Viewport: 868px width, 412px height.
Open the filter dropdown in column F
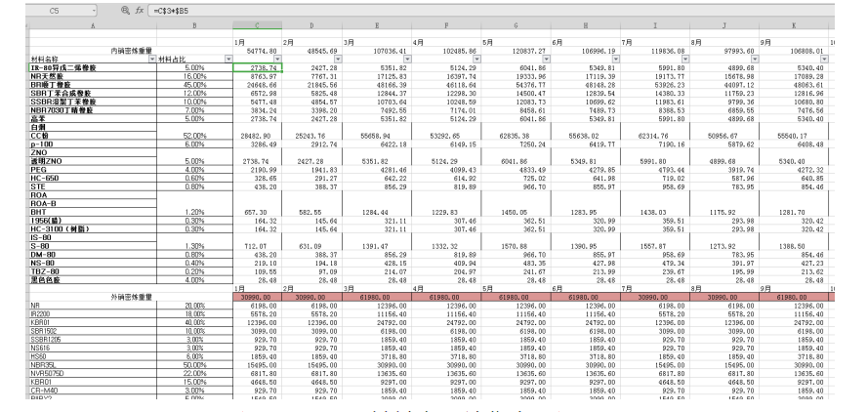pyautogui.click(x=477, y=59)
